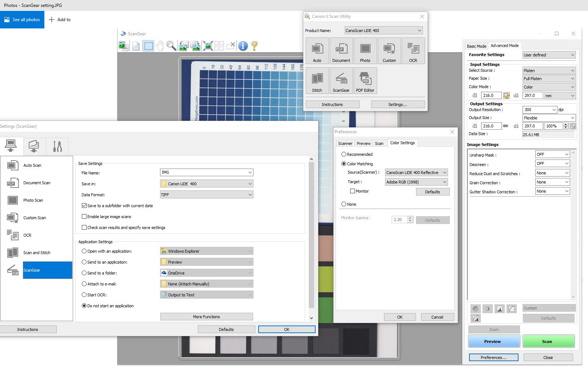Viewport: 588px width, 371px height.
Task: Select the Recommended color setting radio button
Action: tap(344, 154)
